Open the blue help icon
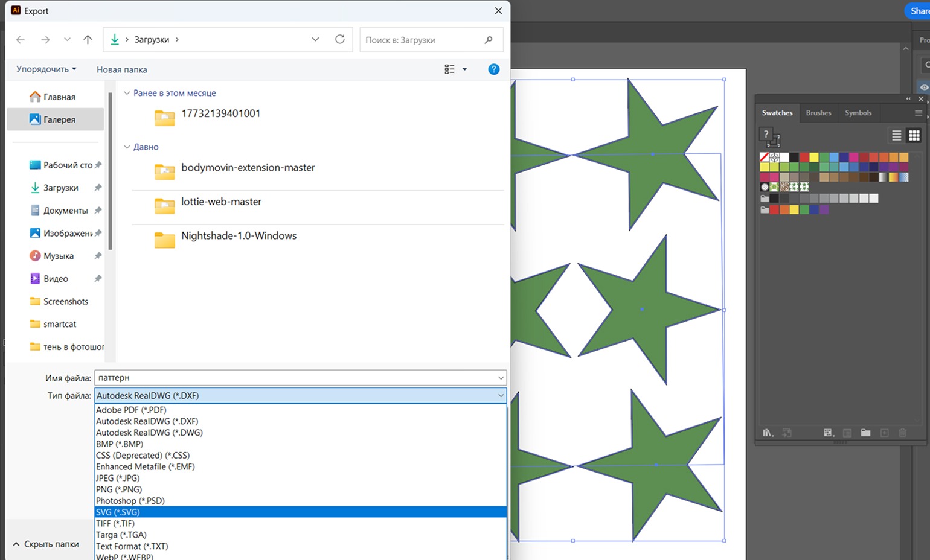This screenshot has width=930, height=560. (x=493, y=69)
